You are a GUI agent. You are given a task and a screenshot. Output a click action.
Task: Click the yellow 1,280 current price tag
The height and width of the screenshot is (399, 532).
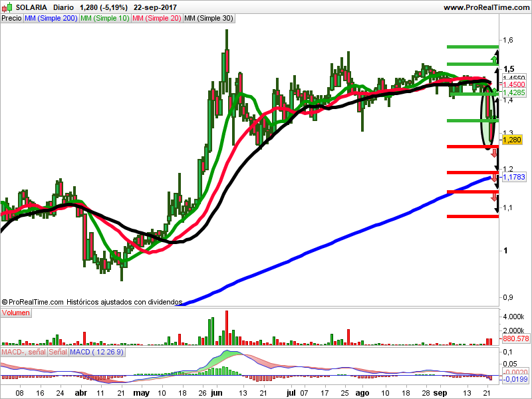[x=511, y=140]
